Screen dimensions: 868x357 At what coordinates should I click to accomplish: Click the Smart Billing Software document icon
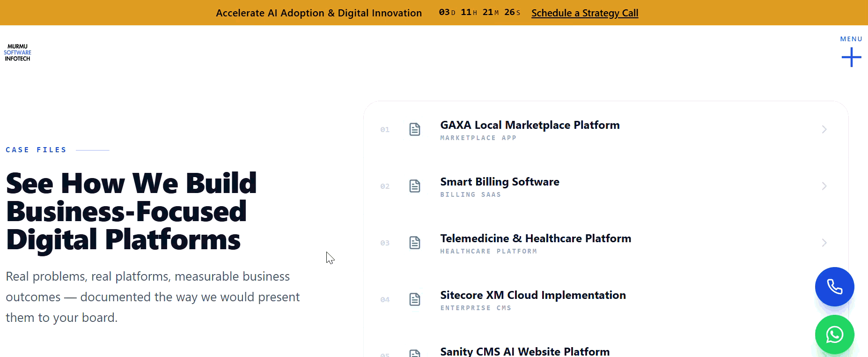tap(415, 186)
